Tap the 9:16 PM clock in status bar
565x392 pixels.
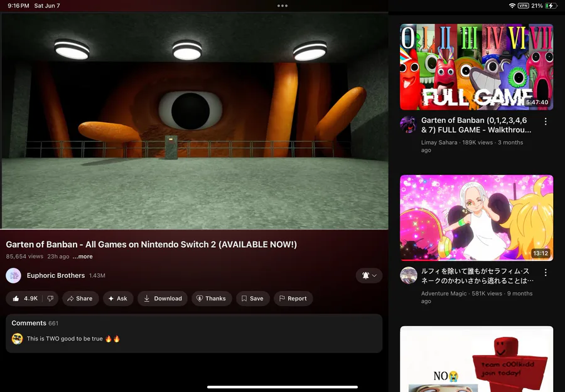pos(18,6)
